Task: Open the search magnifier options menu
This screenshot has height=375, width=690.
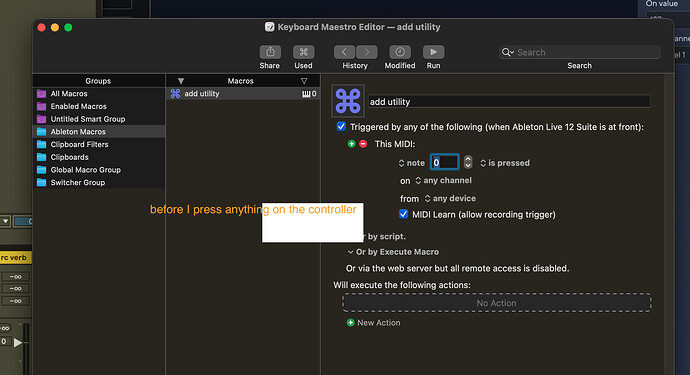Action: click(x=507, y=52)
